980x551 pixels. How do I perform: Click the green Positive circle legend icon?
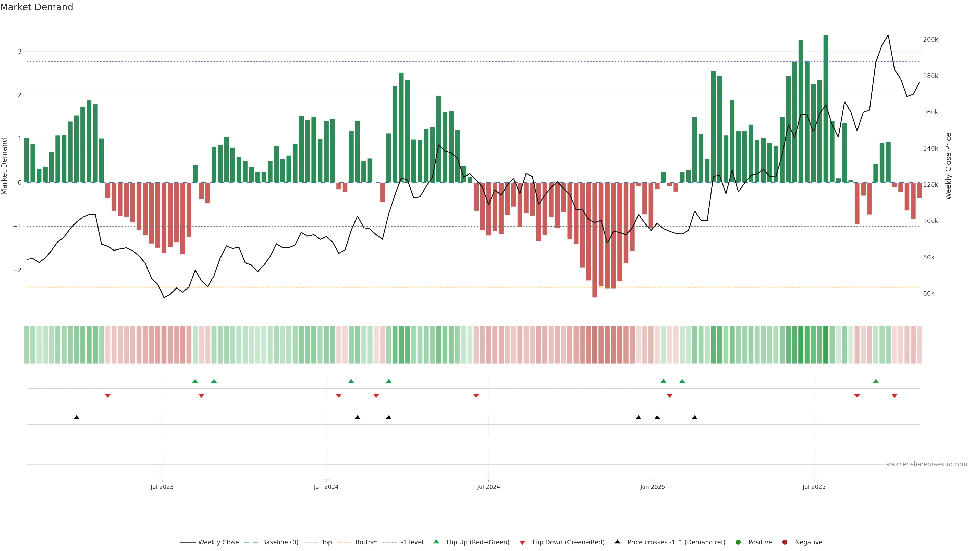(x=738, y=542)
